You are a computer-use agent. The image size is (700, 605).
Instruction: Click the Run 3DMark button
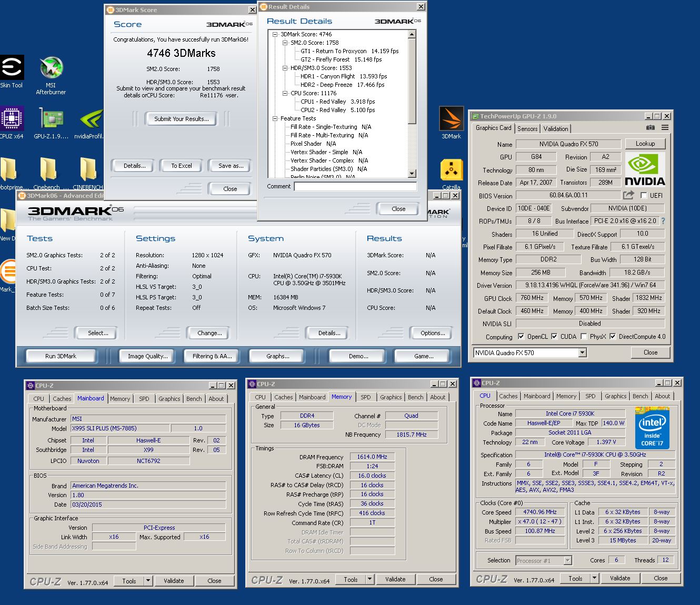(x=61, y=356)
